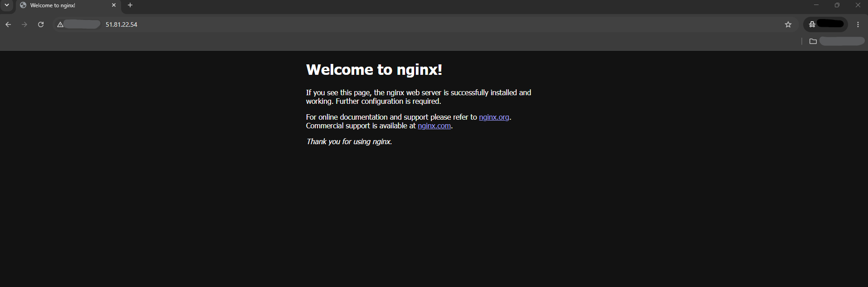Viewport: 868px width, 287px height.
Task: Click the Thank you for using nginx text
Action: point(349,141)
